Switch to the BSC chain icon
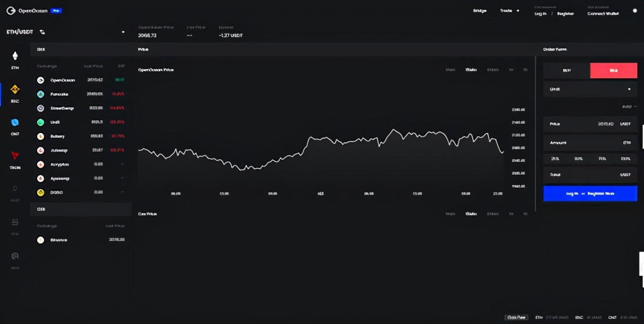Viewport: 644px width, 324px height. (15, 89)
